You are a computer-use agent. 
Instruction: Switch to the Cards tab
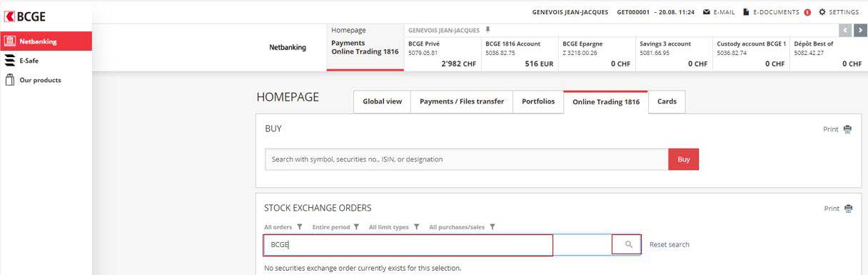point(667,101)
